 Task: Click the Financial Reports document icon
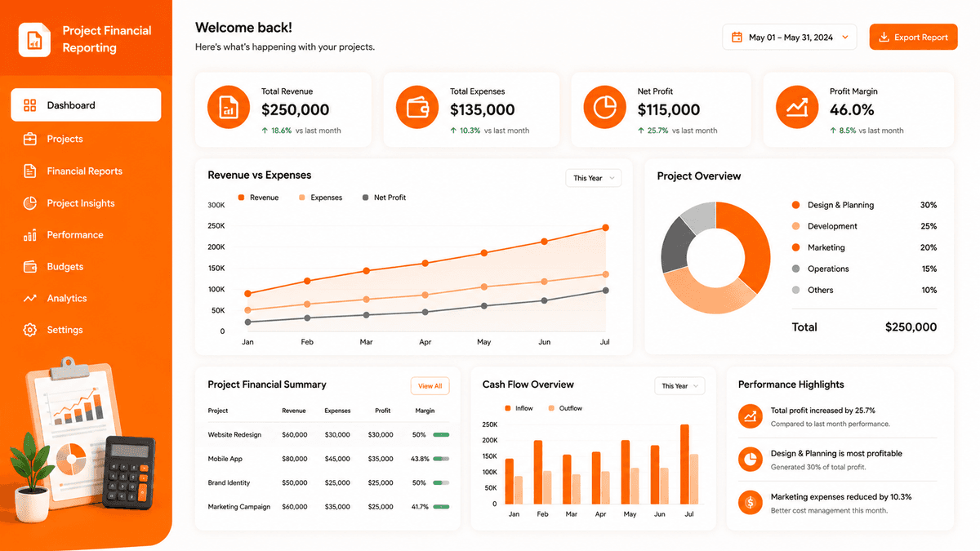[30, 171]
